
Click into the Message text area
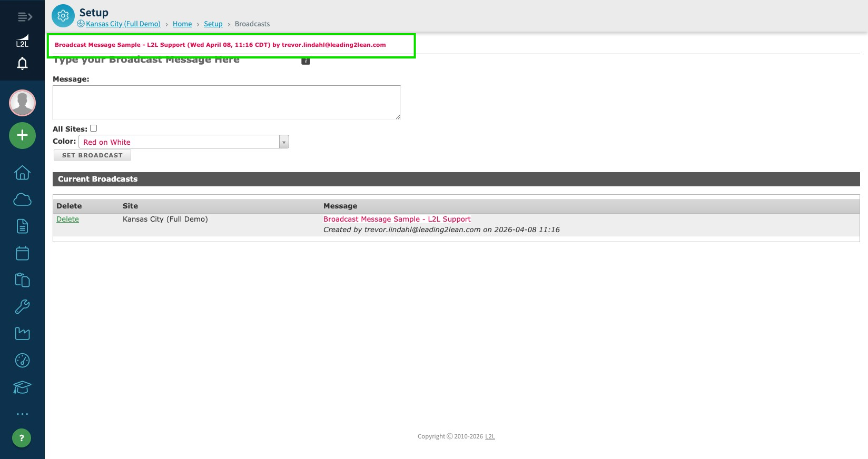pyautogui.click(x=226, y=103)
